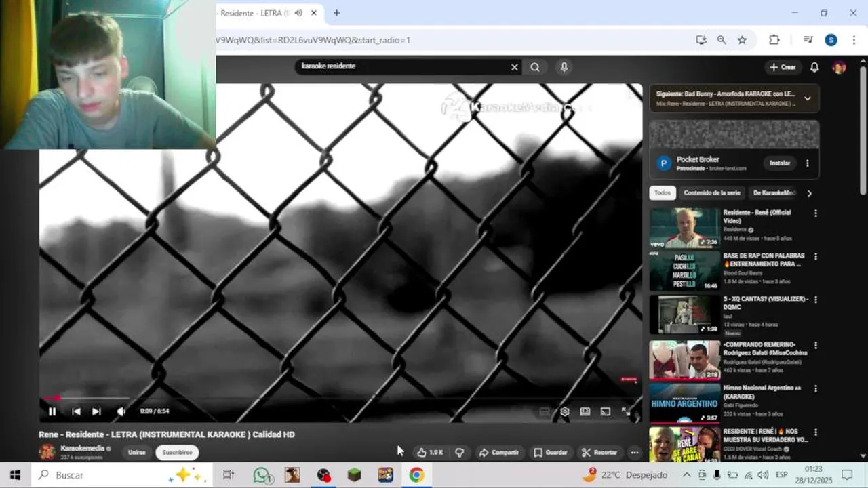Pause the karaoke video

(x=52, y=411)
